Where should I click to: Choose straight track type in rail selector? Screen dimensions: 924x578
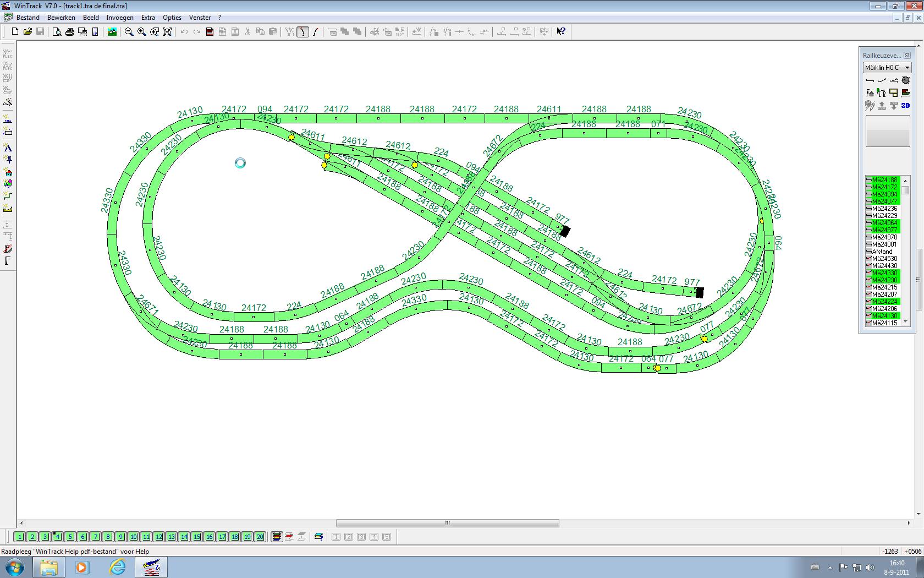[x=870, y=80]
